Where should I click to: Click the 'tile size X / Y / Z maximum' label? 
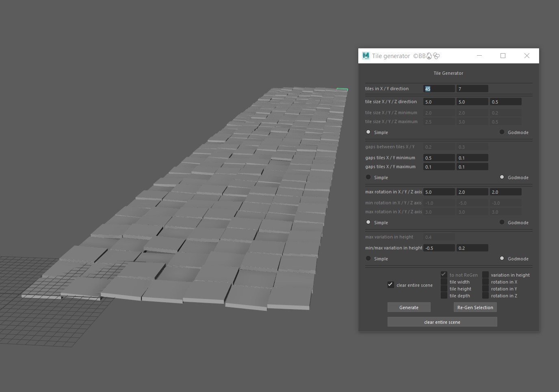click(x=391, y=121)
